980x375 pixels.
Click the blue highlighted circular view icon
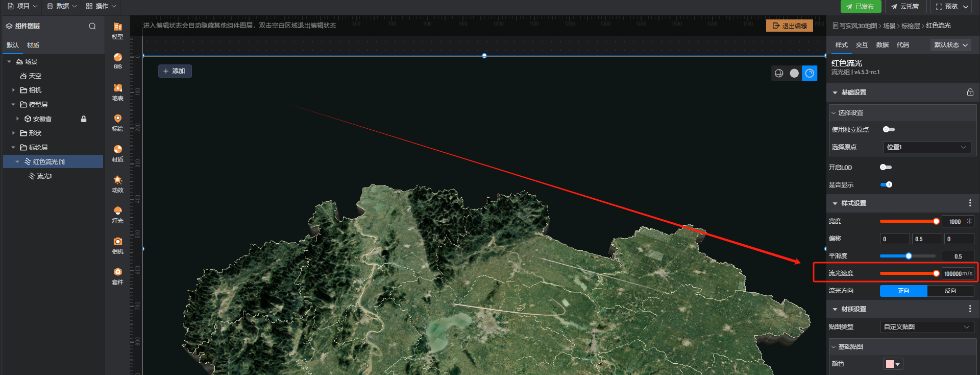point(810,73)
